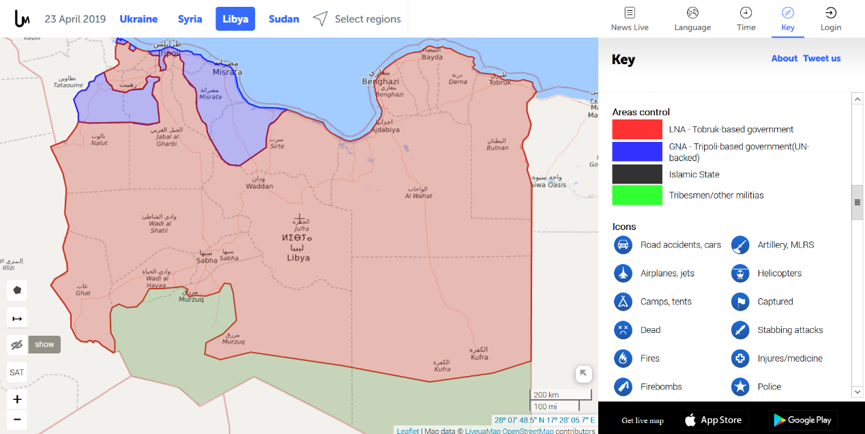Viewport: 865px width, 434px height.
Task: Click the 23 April 2019 date
Action: click(75, 19)
